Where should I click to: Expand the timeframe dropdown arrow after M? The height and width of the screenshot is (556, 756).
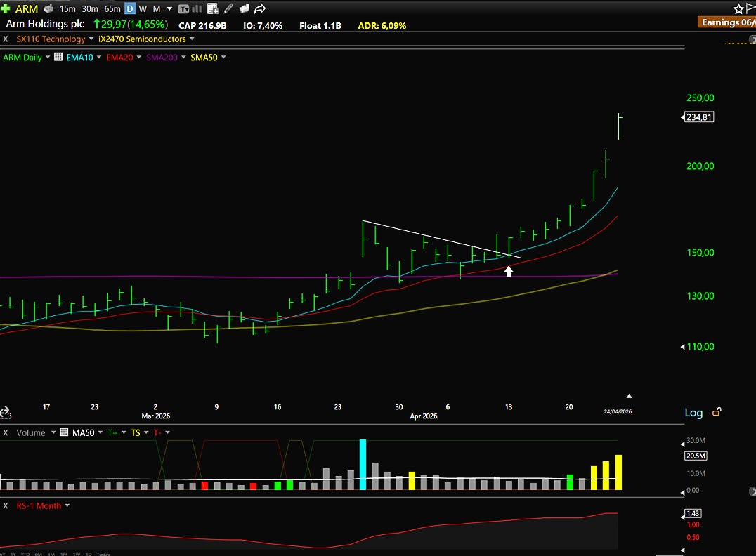[169, 8]
